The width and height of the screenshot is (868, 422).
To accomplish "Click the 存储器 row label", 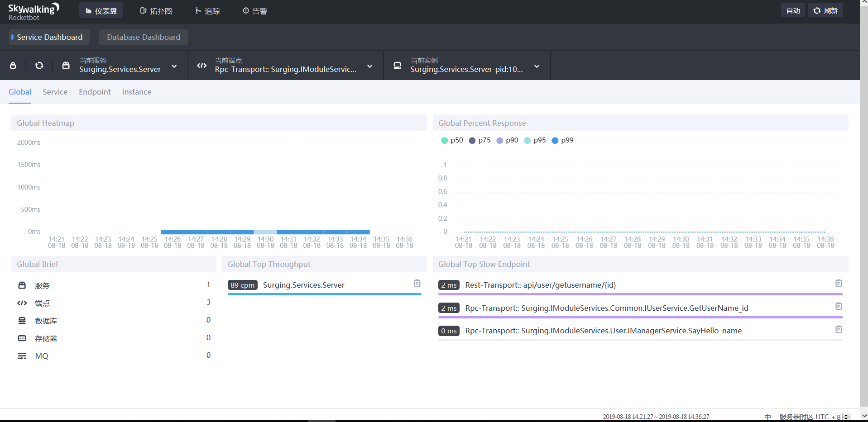I will pos(46,338).
